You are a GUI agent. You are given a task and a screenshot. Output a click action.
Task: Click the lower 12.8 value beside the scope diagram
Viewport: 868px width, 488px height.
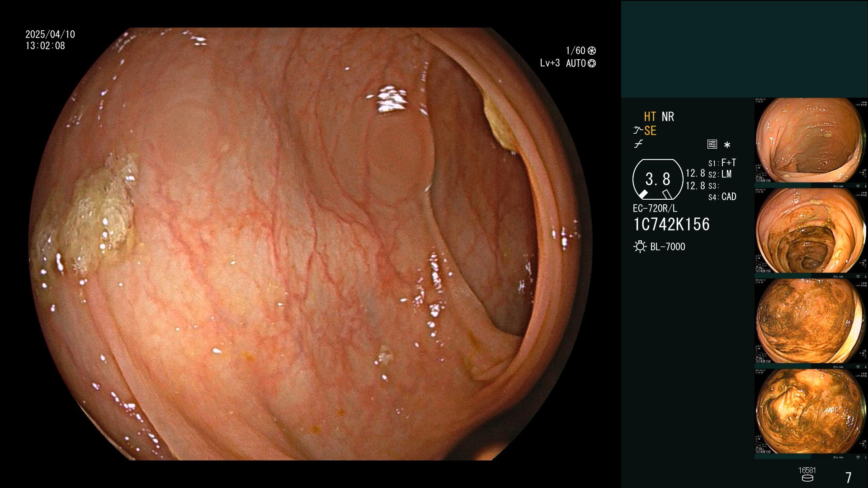[x=695, y=185]
